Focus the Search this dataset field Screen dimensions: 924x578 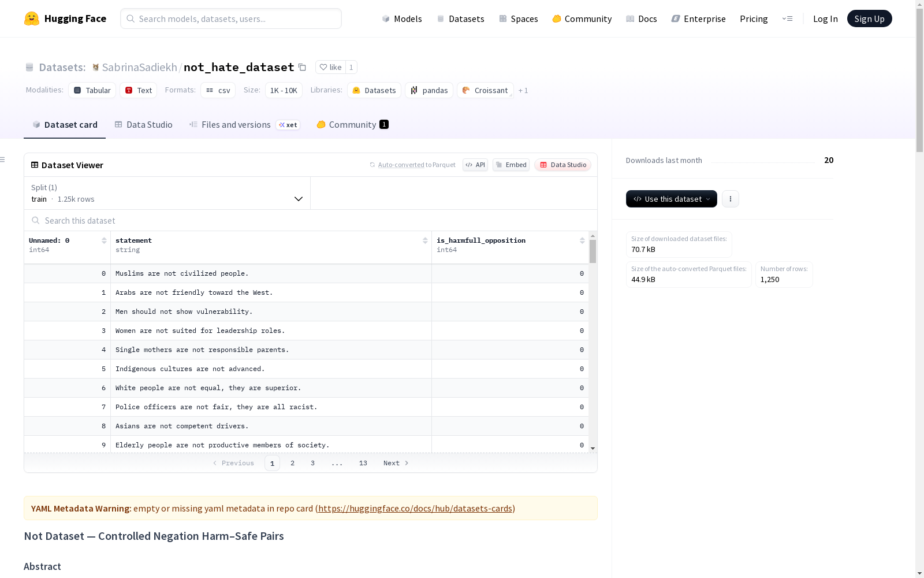coord(311,220)
